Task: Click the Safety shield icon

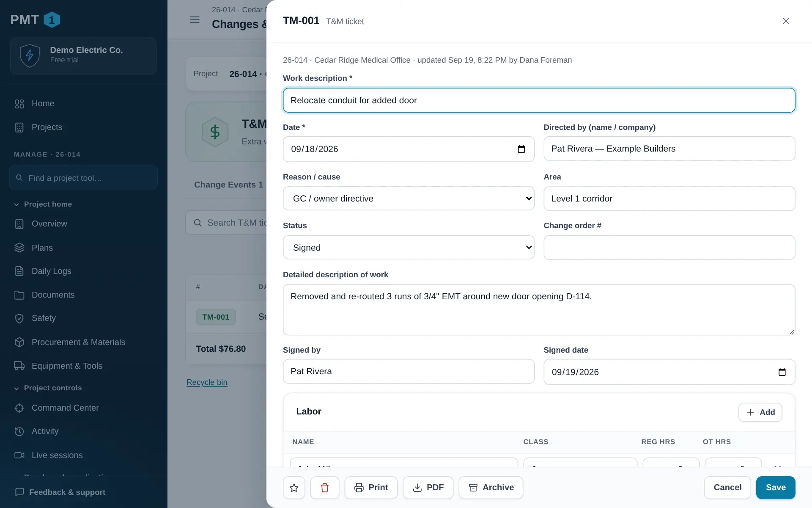Action: coord(19,318)
